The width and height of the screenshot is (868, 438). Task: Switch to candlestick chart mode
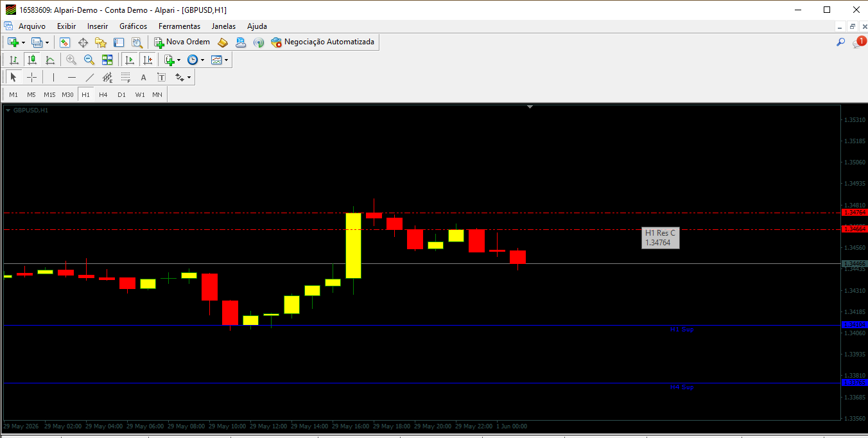(32, 60)
